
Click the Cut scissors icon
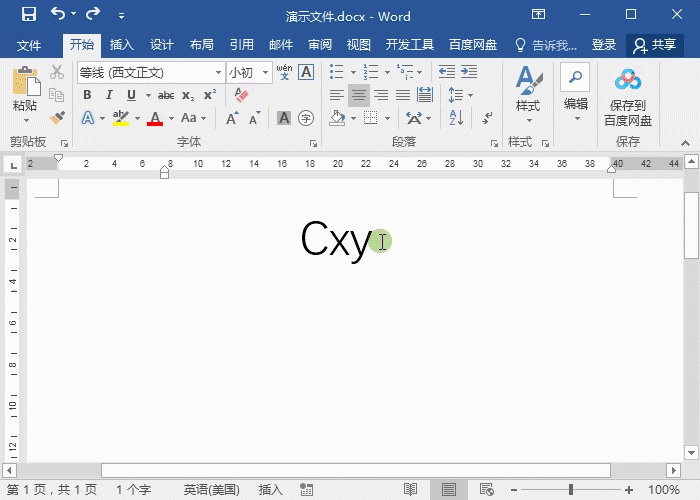point(57,72)
